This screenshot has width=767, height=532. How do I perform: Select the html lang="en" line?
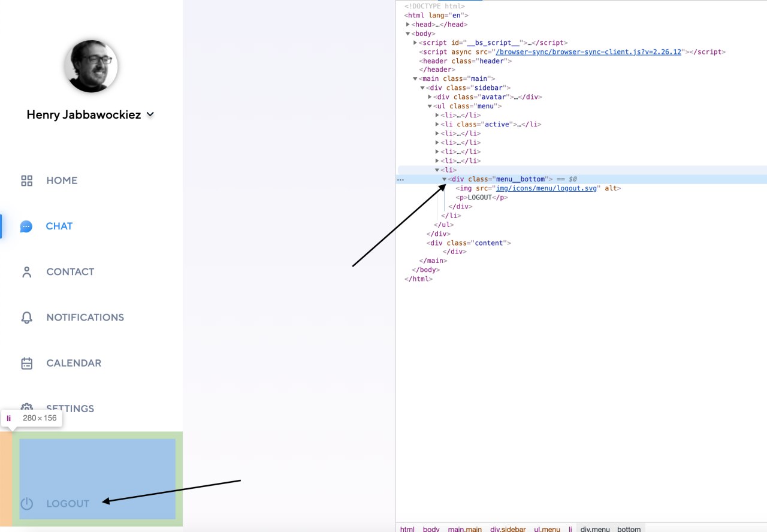(x=437, y=16)
